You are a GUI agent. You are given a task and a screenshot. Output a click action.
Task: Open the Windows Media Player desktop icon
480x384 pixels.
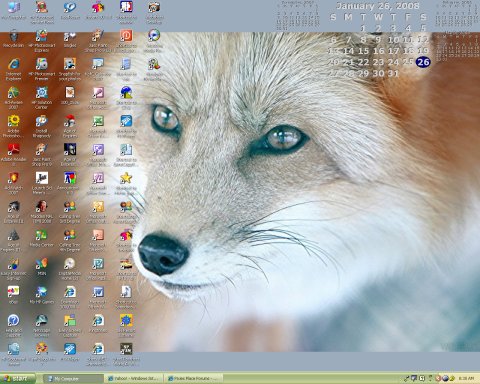[154, 41]
